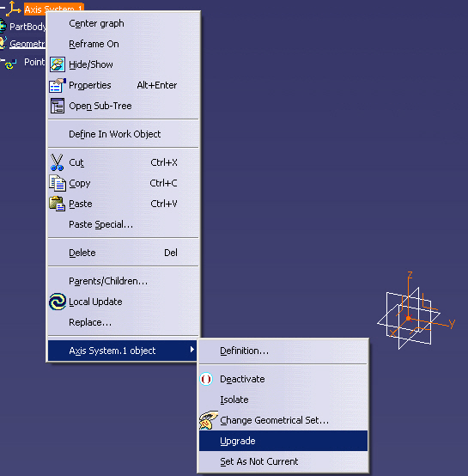The image size is (468, 476).
Task: Select the PartBody tree node
Action: 27,27
